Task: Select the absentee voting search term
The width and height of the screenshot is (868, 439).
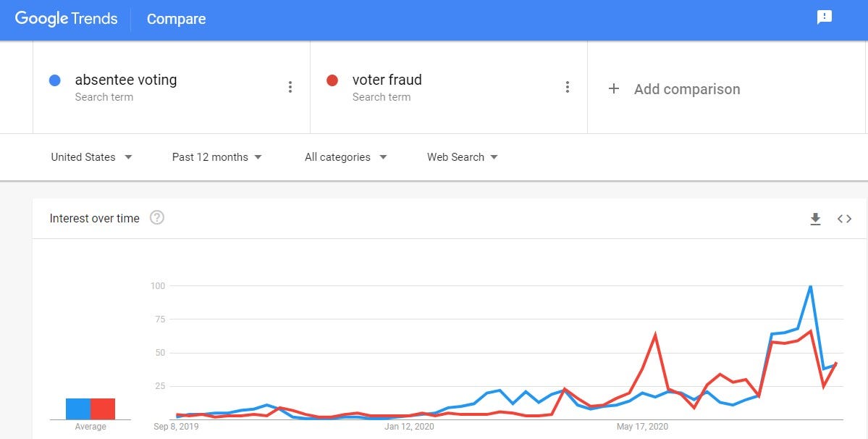Action: tap(126, 80)
